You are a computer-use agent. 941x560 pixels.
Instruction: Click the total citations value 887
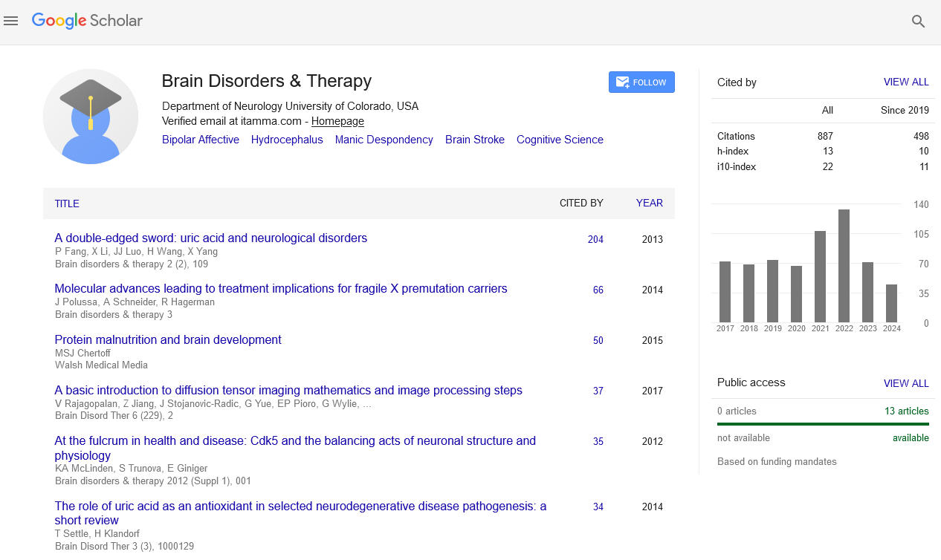point(825,136)
